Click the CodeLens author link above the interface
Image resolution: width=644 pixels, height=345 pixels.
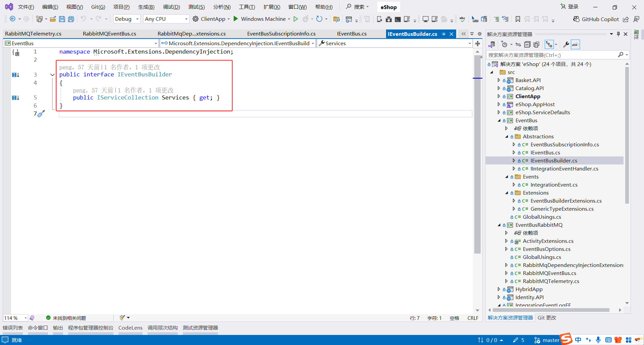click(x=110, y=67)
